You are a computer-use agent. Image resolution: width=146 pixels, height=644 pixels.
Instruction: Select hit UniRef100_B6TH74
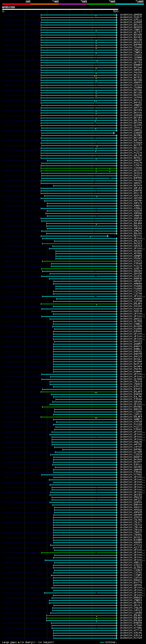[x=131, y=186]
